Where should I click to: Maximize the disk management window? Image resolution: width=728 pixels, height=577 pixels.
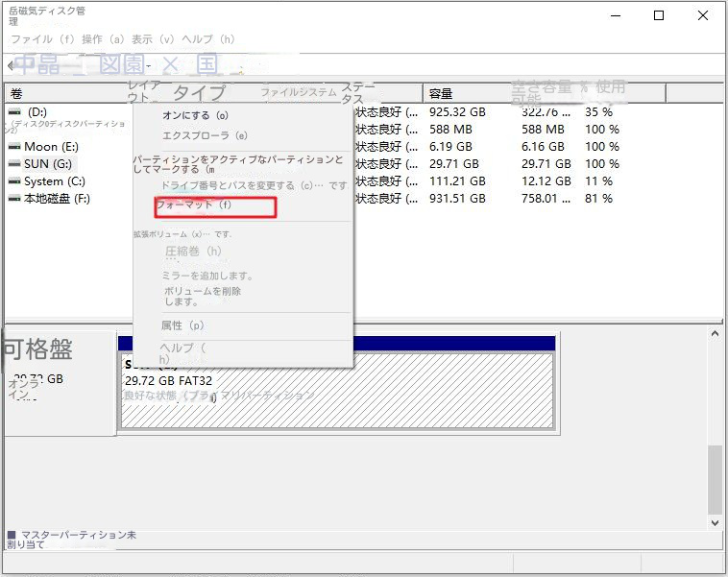click(659, 15)
